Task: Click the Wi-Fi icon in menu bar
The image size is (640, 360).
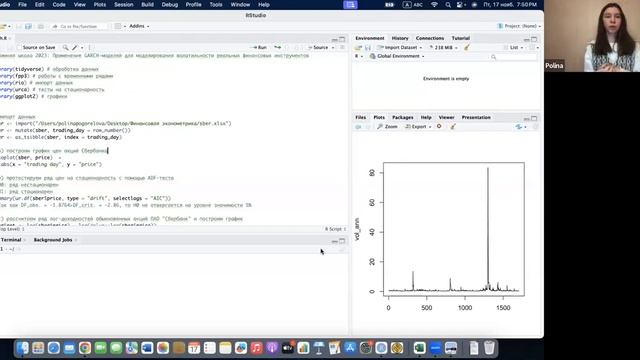Action: pyautogui.click(x=434, y=5)
